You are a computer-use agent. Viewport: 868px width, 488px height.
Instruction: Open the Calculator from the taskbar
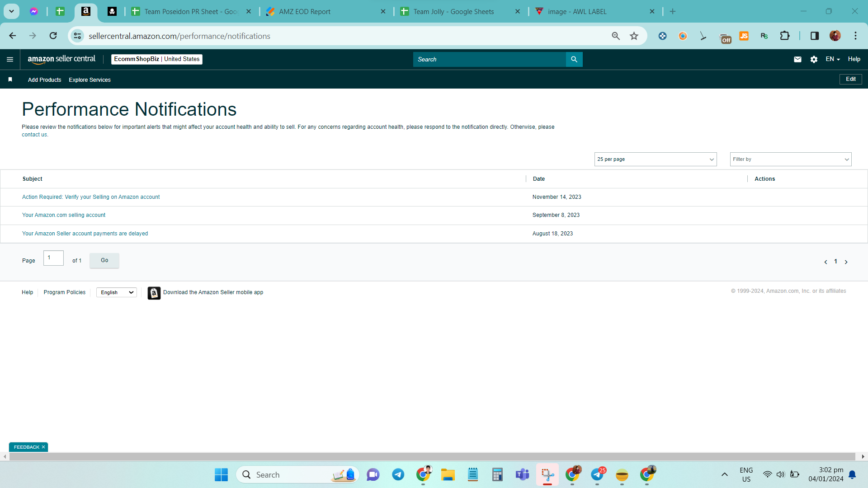pyautogui.click(x=497, y=475)
